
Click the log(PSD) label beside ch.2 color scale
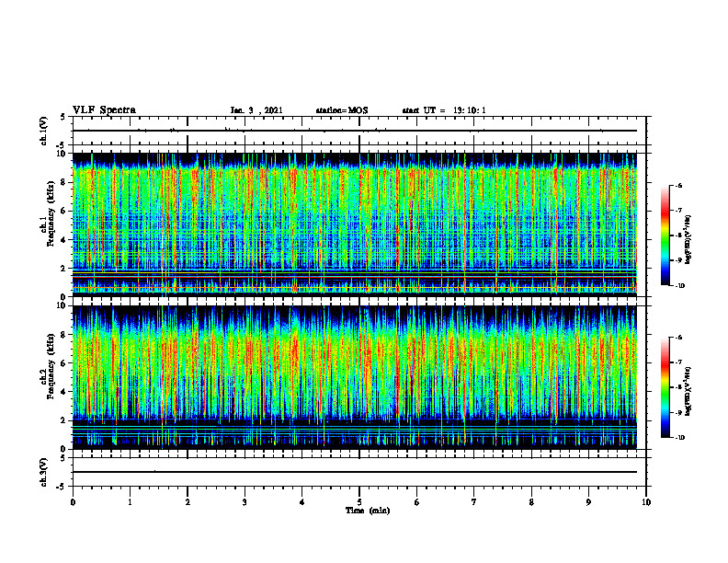coord(688,392)
